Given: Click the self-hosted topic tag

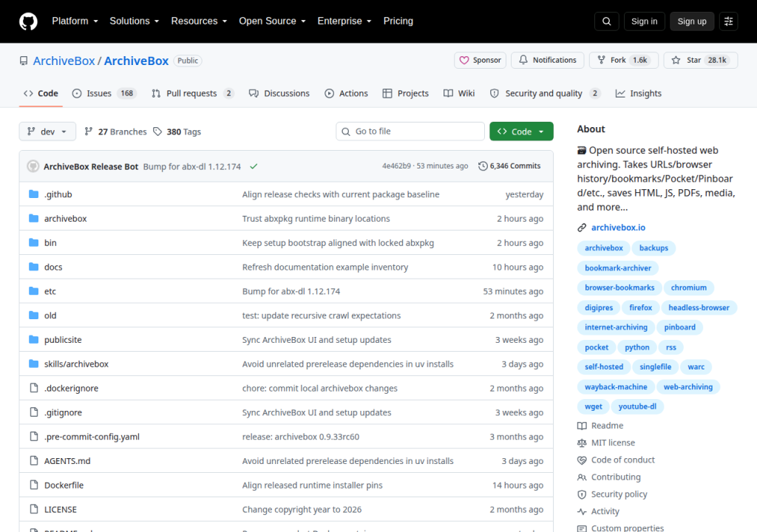Looking at the screenshot, I should (603, 367).
